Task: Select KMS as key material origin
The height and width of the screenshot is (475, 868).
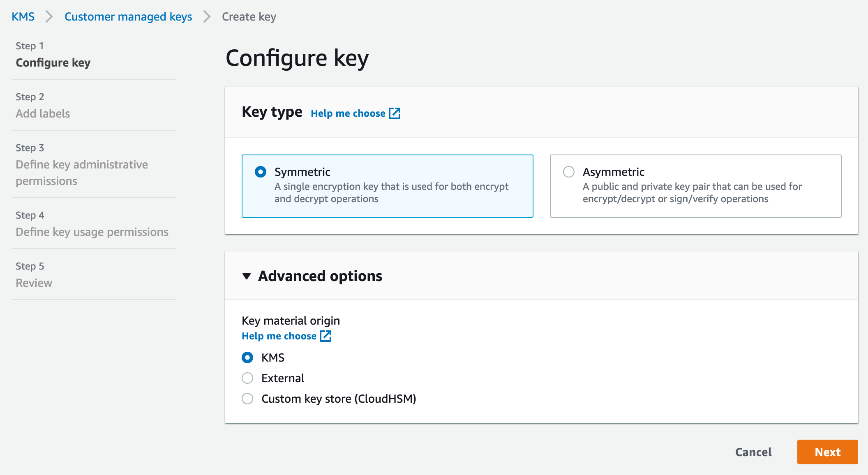Action: coord(247,357)
